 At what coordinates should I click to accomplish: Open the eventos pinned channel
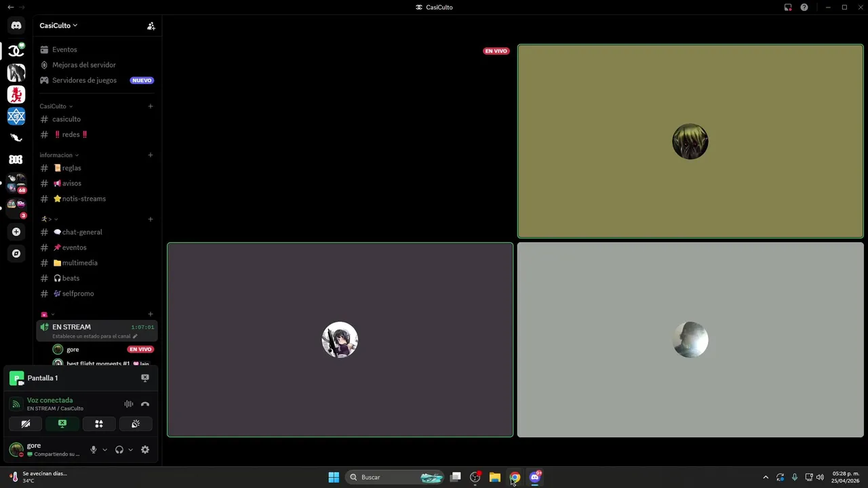97,247
